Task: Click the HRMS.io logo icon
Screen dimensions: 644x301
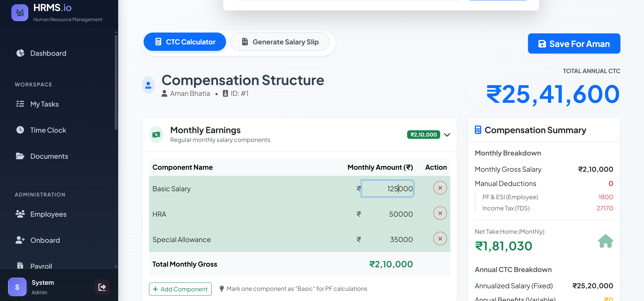Action: [20, 13]
